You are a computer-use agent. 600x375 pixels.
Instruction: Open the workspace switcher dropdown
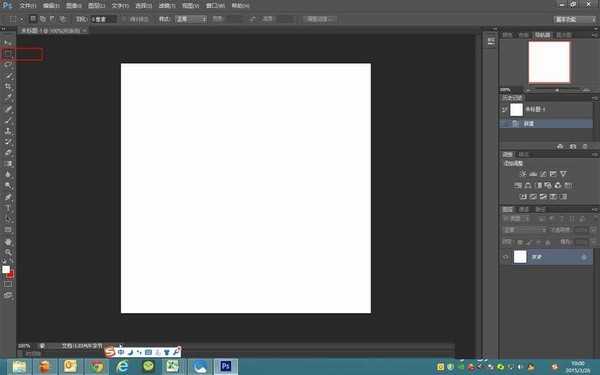point(574,19)
